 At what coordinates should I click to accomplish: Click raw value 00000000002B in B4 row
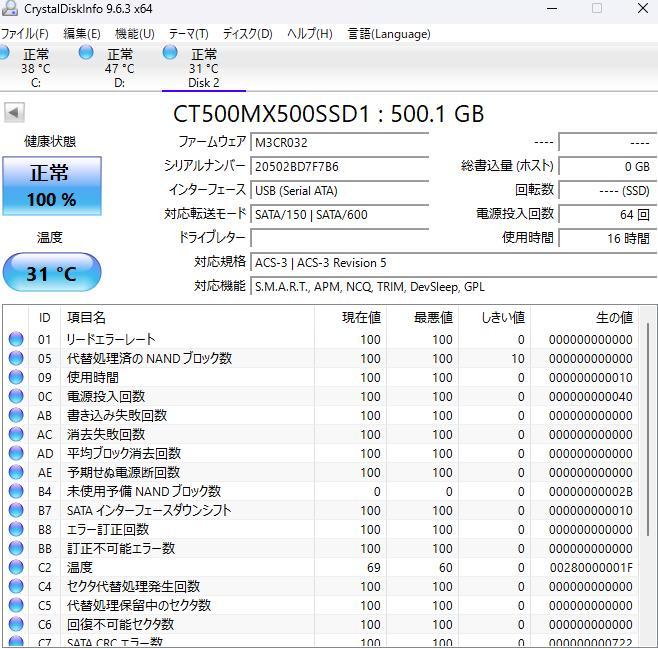click(591, 491)
